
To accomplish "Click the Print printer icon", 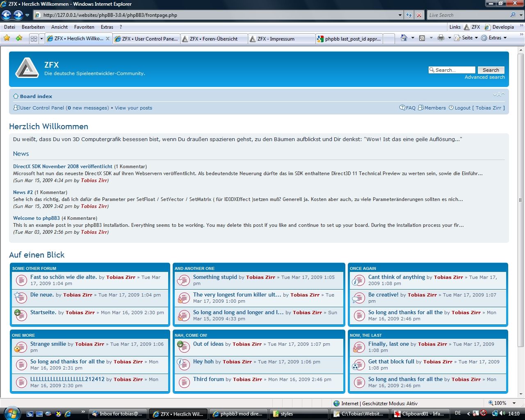I will point(441,38).
